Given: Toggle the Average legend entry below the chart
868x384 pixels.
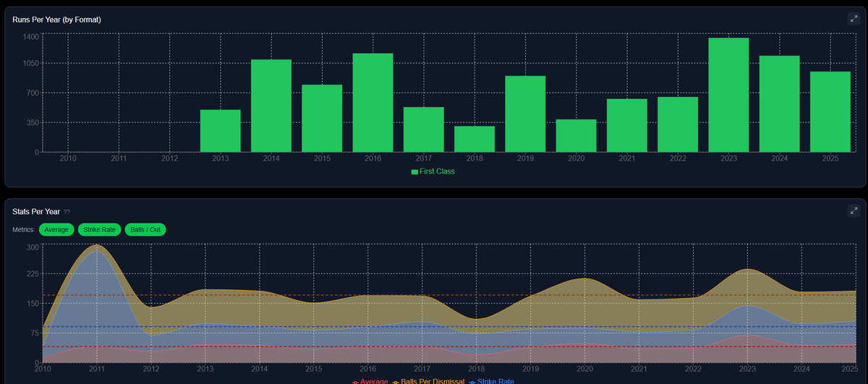Looking at the screenshot, I should coord(370,381).
